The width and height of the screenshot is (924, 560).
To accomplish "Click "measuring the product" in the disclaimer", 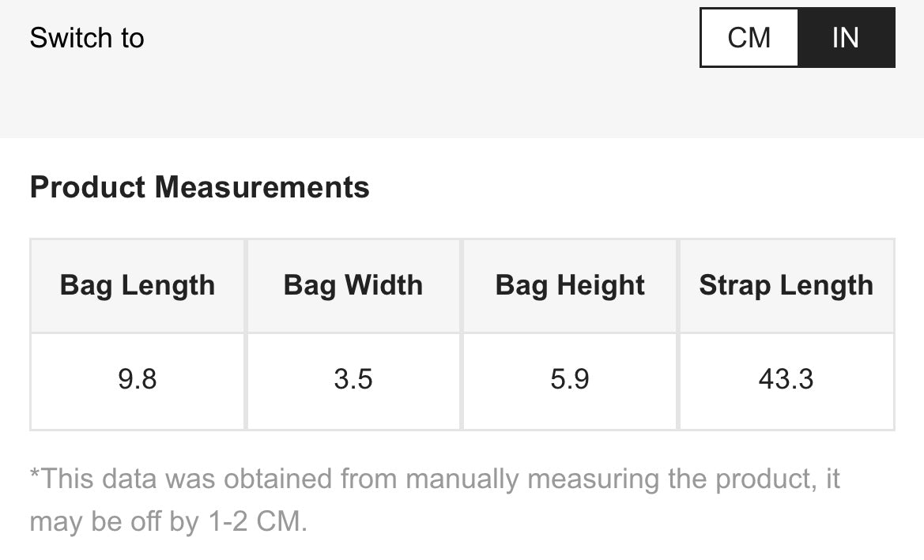I will 675,479.
